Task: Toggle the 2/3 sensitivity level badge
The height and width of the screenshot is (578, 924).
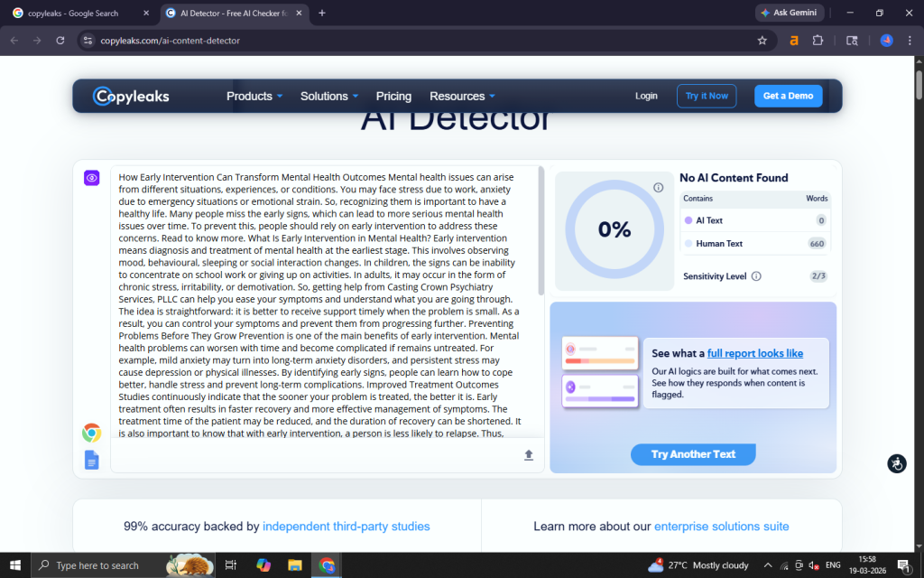Action: [x=818, y=276]
